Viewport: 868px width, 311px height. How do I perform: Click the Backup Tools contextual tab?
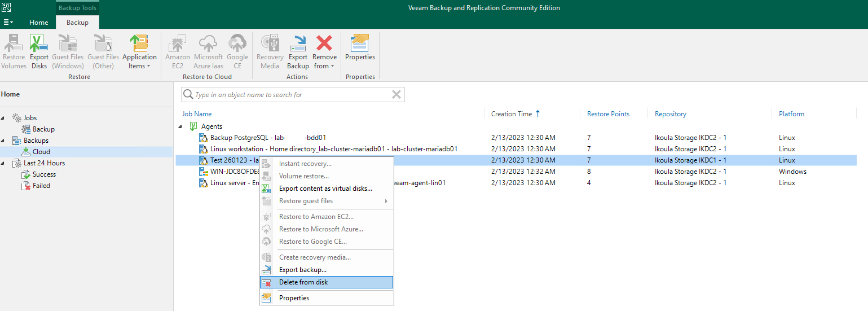[x=77, y=8]
